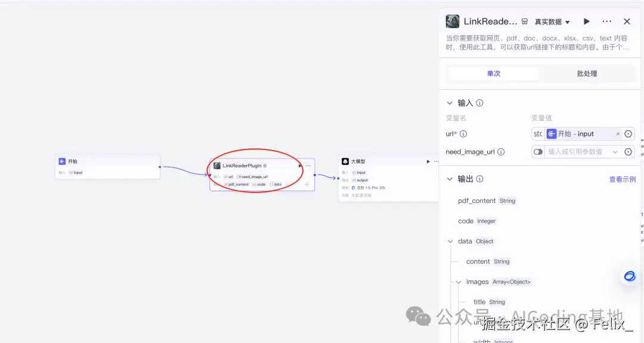The width and height of the screenshot is (644, 343).
Task: Click the str. type selector for url
Action: tap(538, 134)
